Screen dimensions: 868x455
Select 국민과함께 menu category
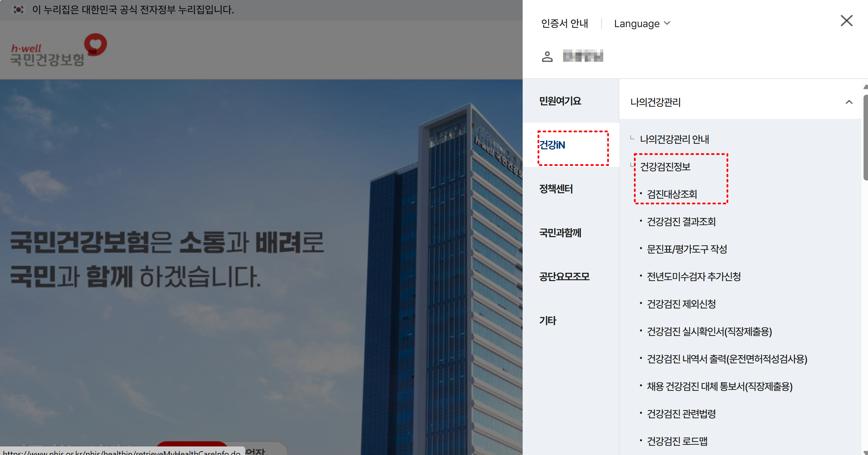(560, 233)
